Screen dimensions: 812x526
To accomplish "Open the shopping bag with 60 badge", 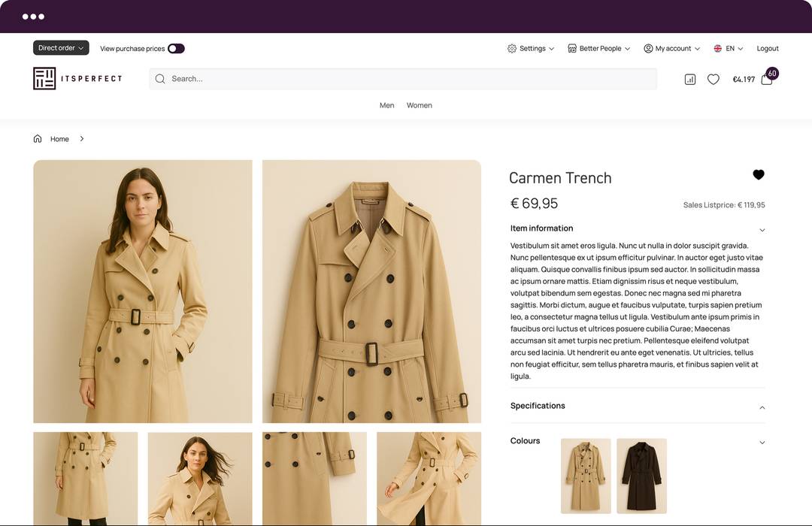I will [767, 79].
